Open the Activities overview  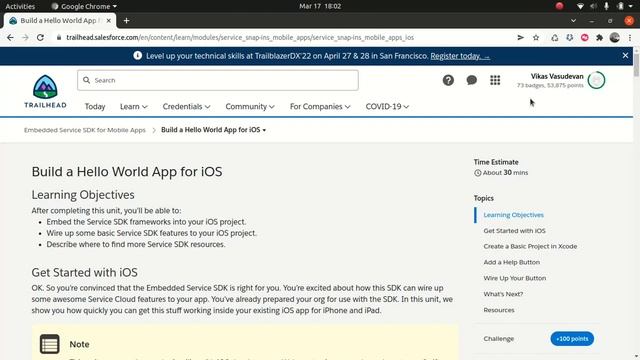tap(20, 6)
